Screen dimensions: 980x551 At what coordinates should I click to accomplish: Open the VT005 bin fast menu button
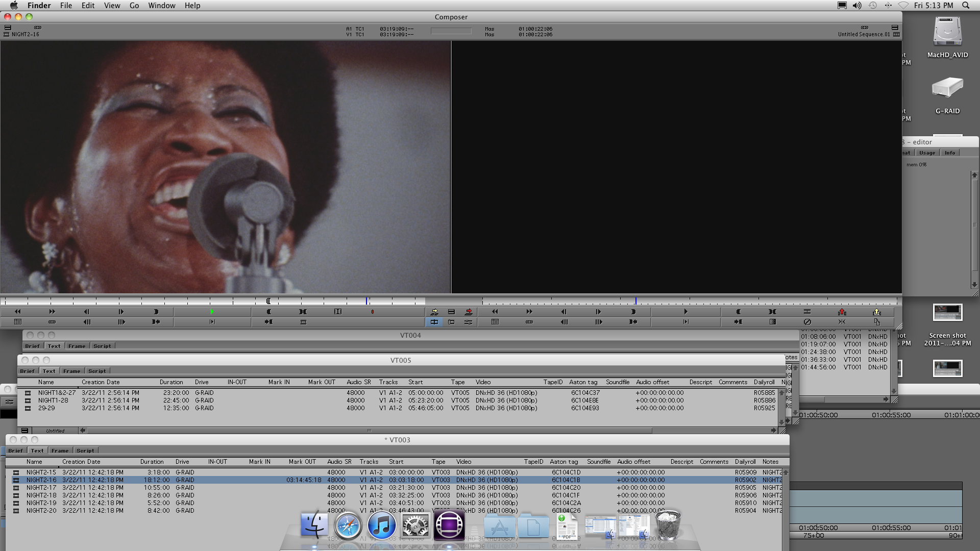coord(24,431)
